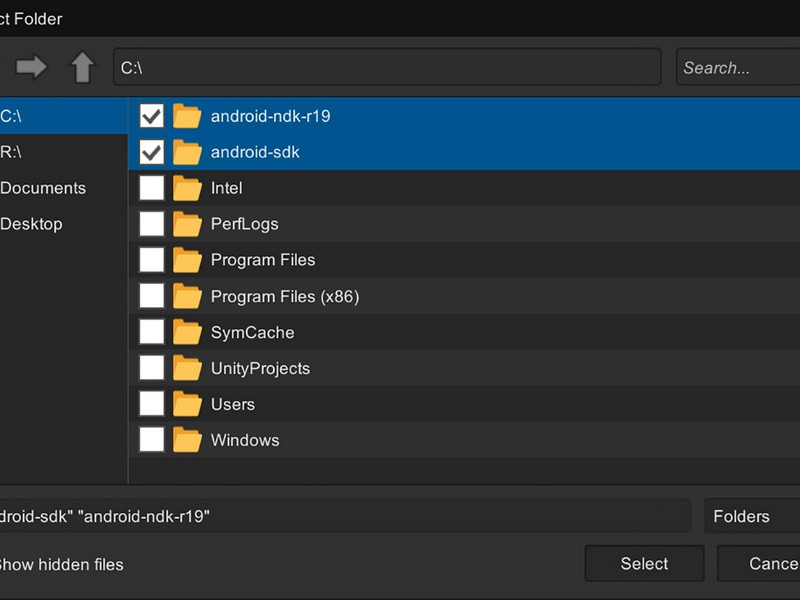This screenshot has width=800, height=600.
Task: Check the Users folder checkbox
Action: point(152,404)
